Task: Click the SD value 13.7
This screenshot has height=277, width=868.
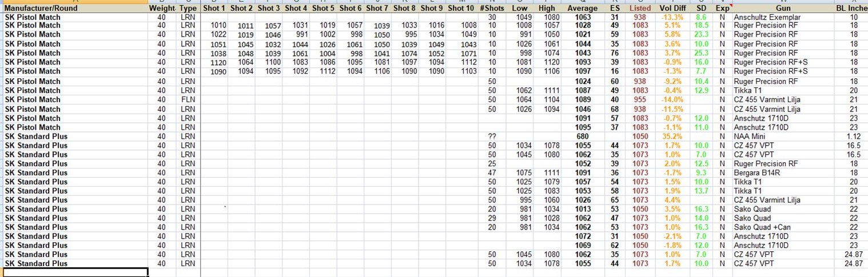Action: click(702, 191)
